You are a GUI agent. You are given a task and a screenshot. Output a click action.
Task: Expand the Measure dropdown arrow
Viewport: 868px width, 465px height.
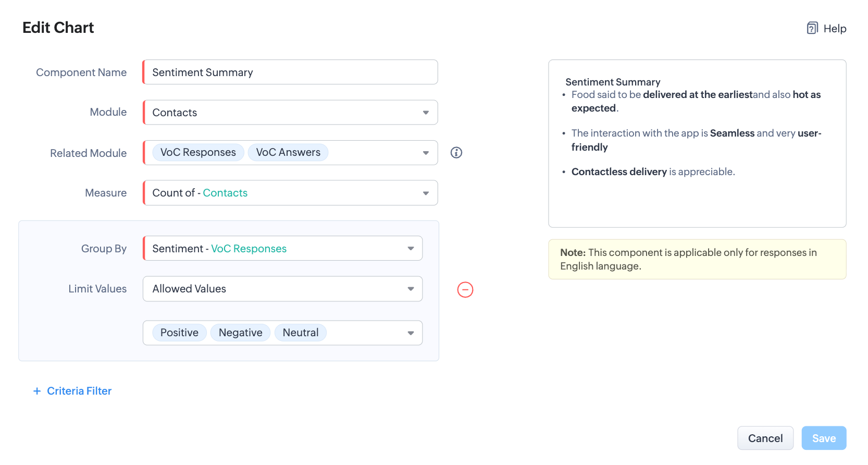click(x=426, y=193)
